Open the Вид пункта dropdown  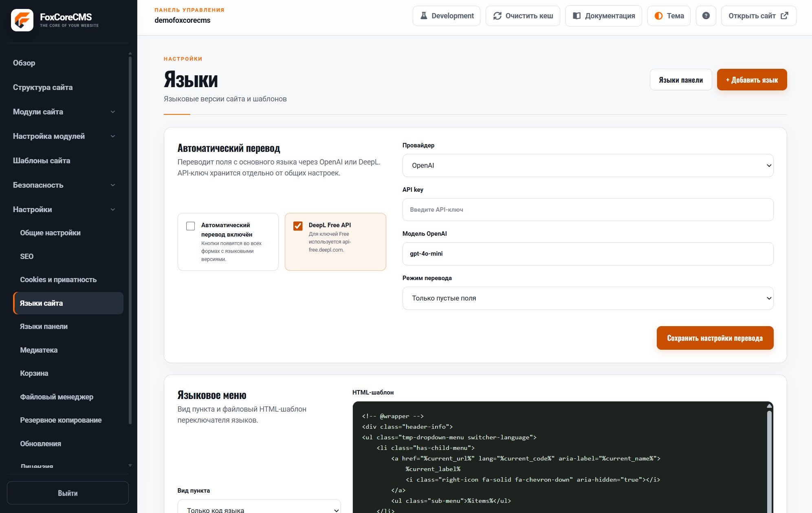259,507
